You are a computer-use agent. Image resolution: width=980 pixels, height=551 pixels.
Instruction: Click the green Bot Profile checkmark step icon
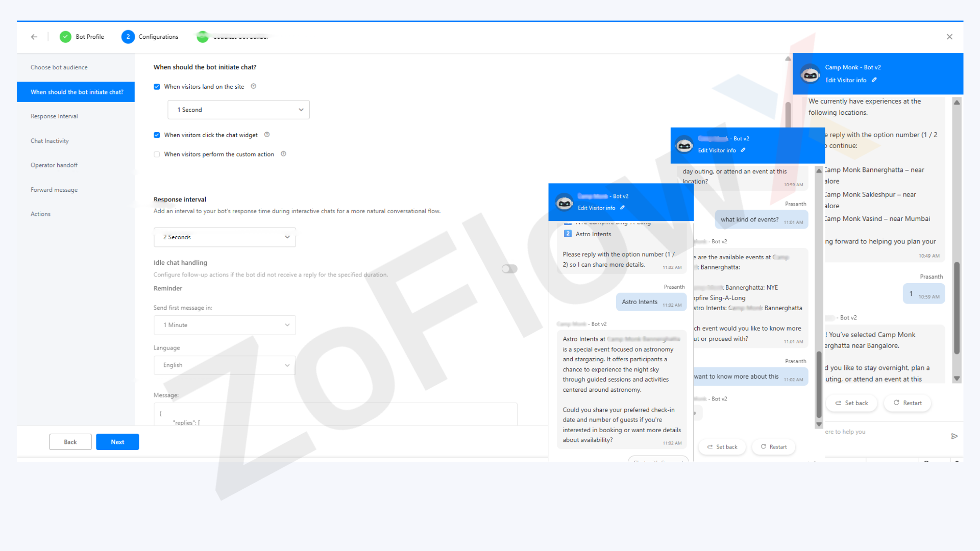(65, 37)
